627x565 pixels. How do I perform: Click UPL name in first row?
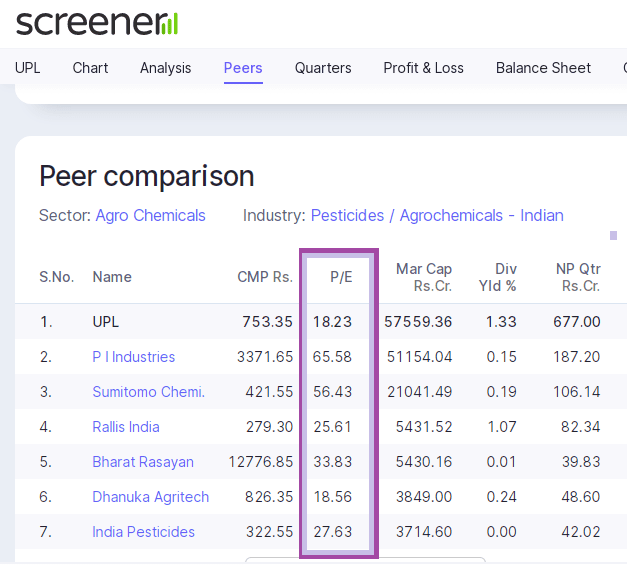pos(106,322)
